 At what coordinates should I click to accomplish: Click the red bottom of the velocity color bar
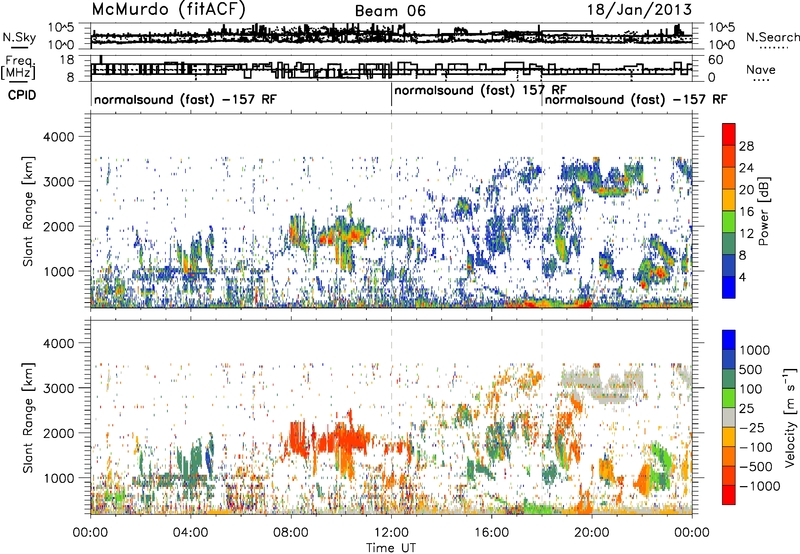pos(729,495)
